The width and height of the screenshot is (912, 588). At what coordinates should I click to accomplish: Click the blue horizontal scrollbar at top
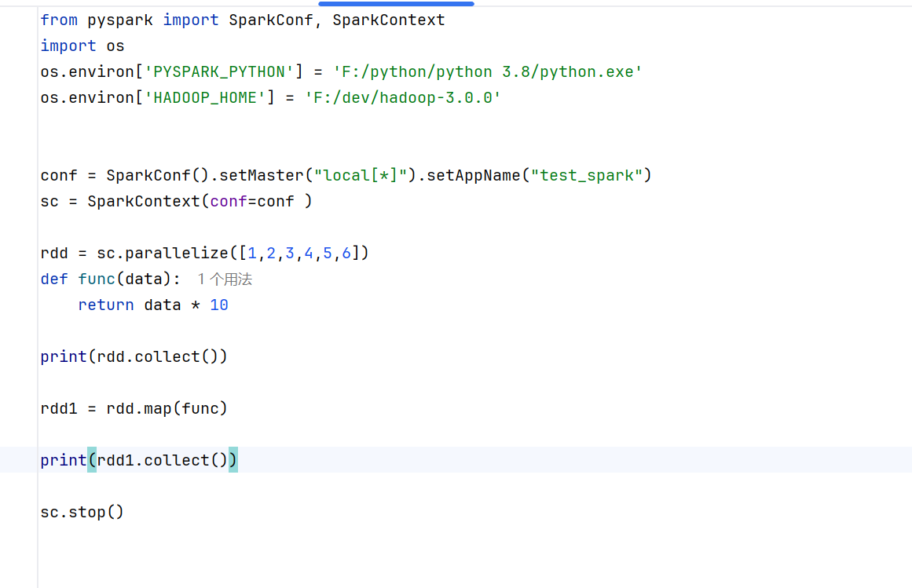click(x=396, y=3)
